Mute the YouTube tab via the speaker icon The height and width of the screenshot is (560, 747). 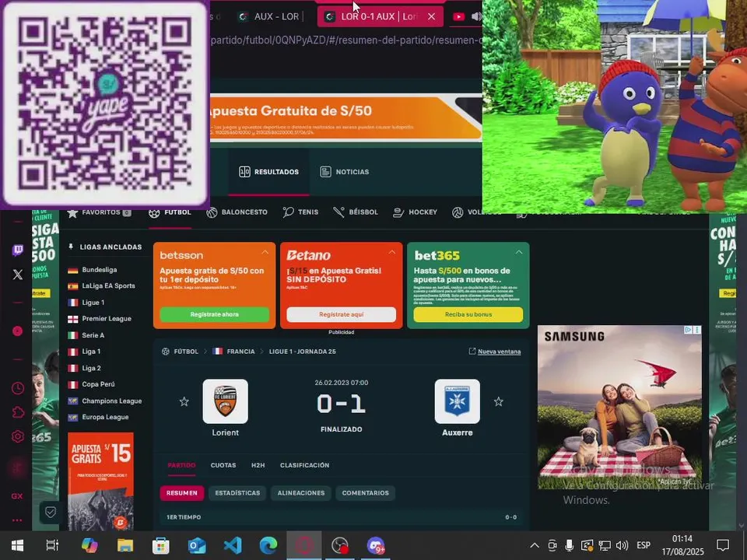click(476, 16)
